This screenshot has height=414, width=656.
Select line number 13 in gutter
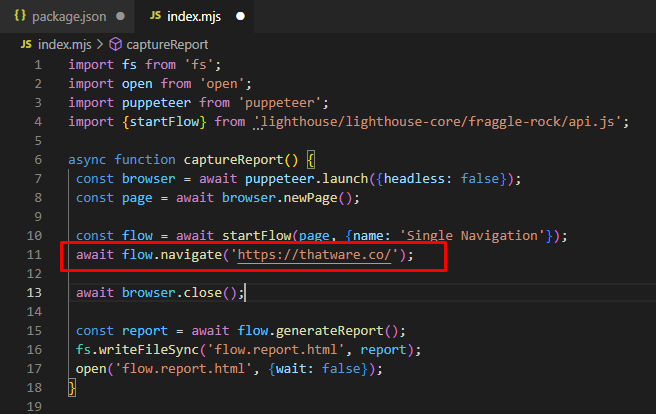tap(34, 293)
